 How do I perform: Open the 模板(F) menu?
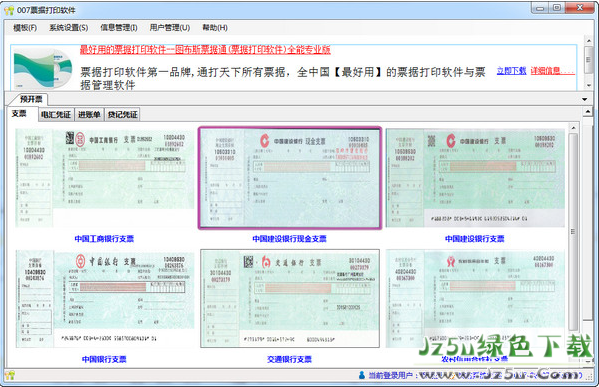[25, 28]
